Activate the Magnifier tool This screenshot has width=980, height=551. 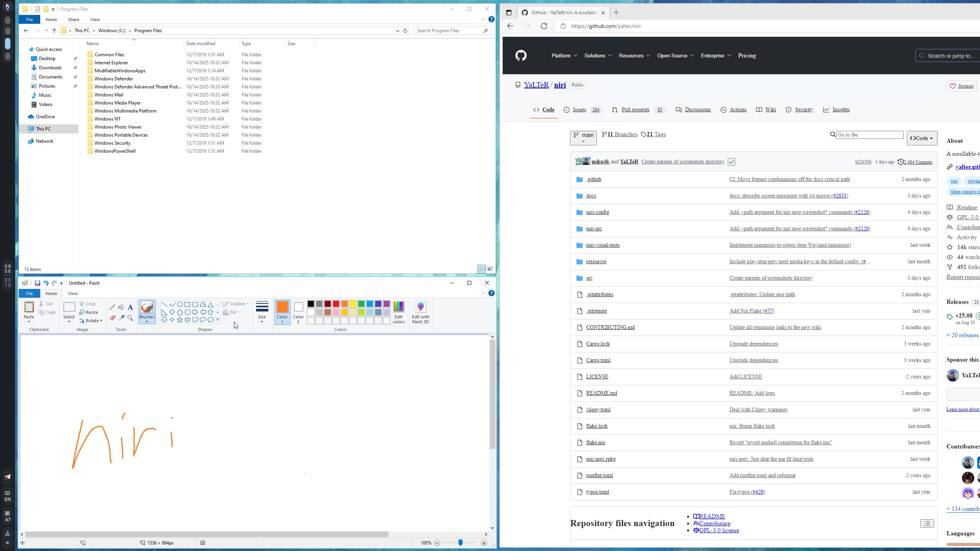(x=130, y=318)
